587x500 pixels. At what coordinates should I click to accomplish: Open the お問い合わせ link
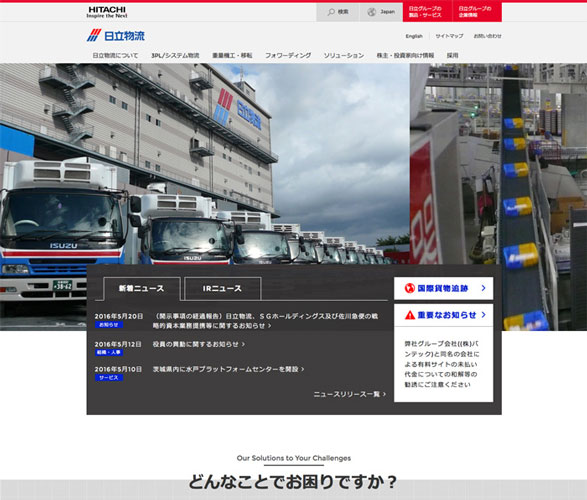[x=487, y=36]
